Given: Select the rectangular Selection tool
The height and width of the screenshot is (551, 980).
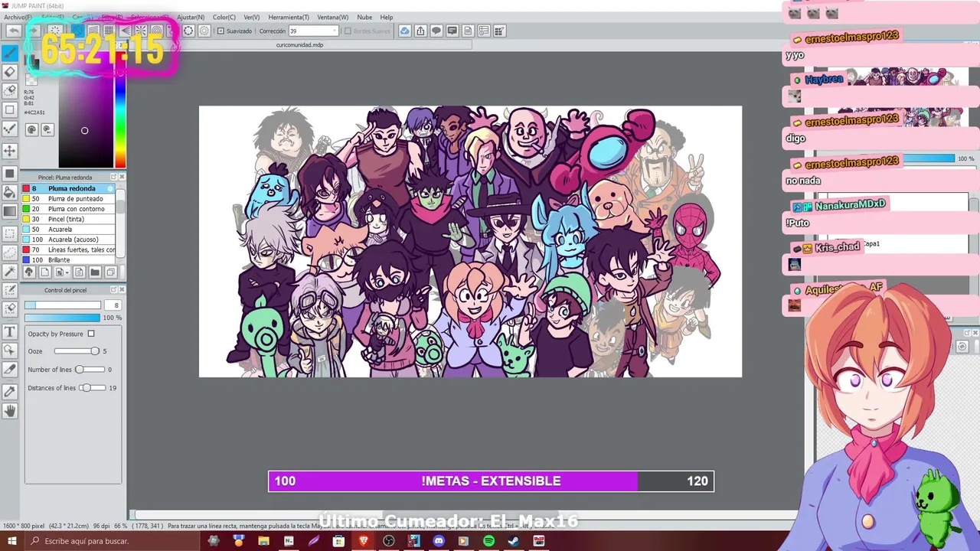Looking at the screenshot, I should pyautogui.click(x=10, y=233).
